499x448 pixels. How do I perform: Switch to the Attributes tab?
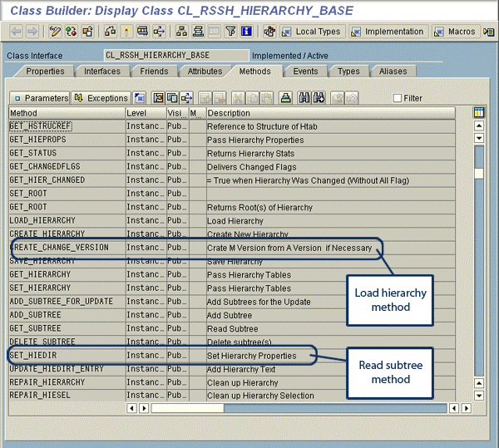[x=205, y=71]
